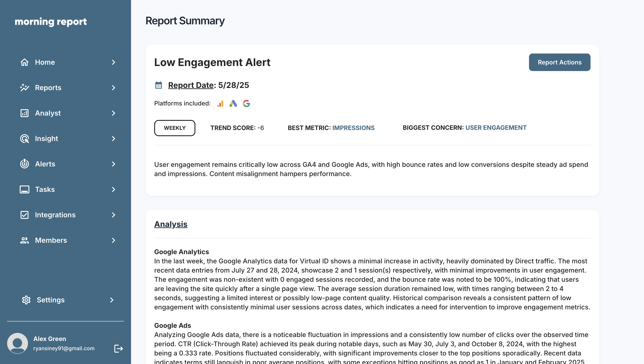Viewport: 644px width, 364px height.
Task: Open the Reports menu item
Action: pyautogui.click(x=68, y=88)
